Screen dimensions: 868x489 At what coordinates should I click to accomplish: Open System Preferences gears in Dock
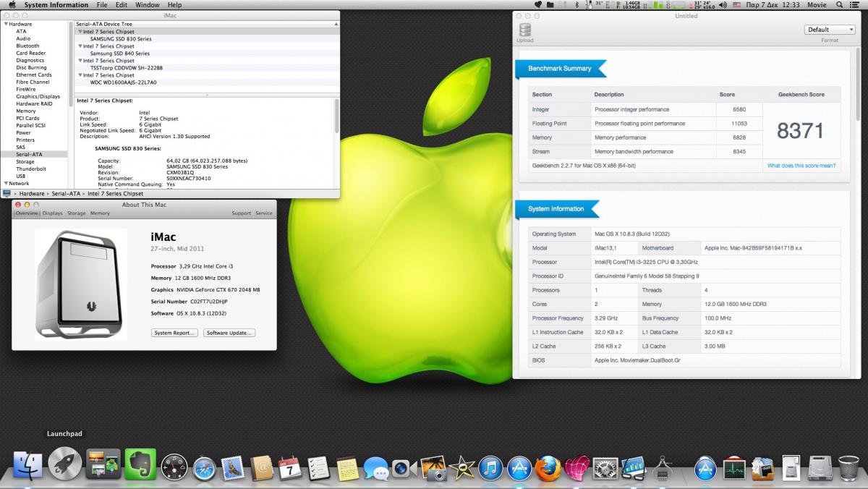tap(605, 468)
